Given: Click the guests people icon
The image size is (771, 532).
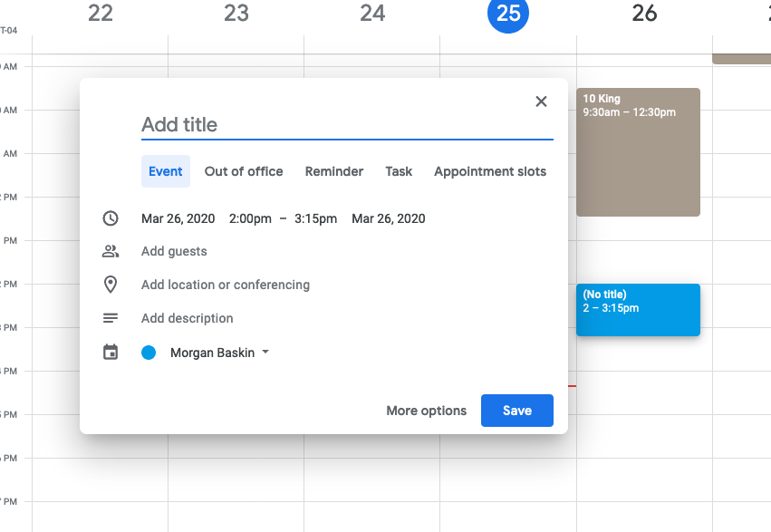Looking at the screenshot, I should click(111, 251).
